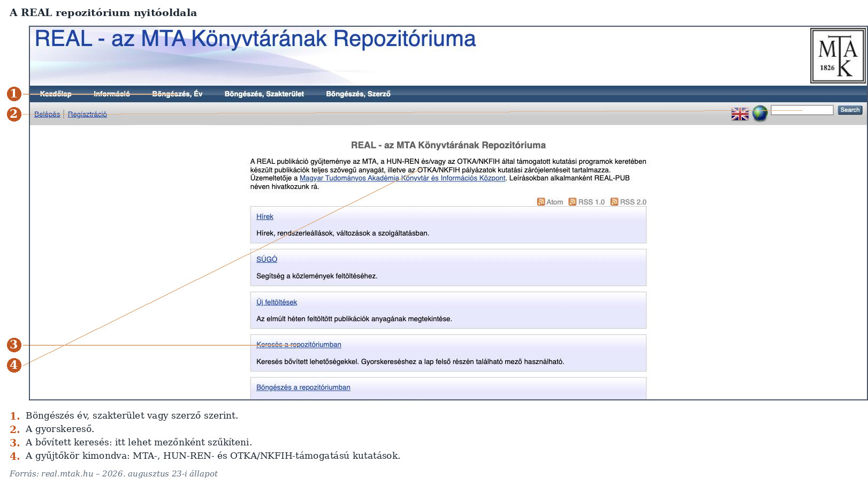
Task: Open the Magyar Tudományos Akadémia Könyvtár link
Action: (x=402, y=178)
